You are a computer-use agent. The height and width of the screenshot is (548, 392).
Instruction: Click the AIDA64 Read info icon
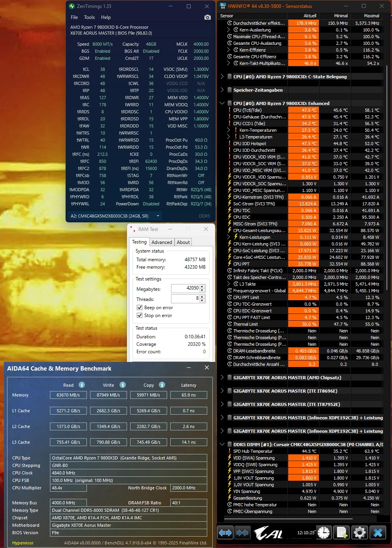[x=82, y=385]
